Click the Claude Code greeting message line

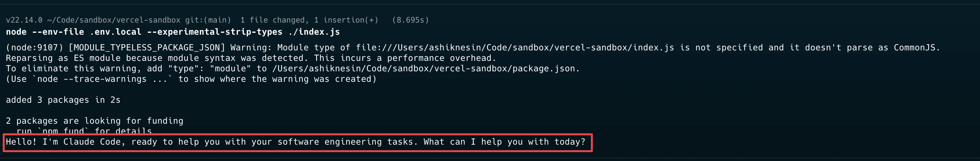click(x=295, y=142)
